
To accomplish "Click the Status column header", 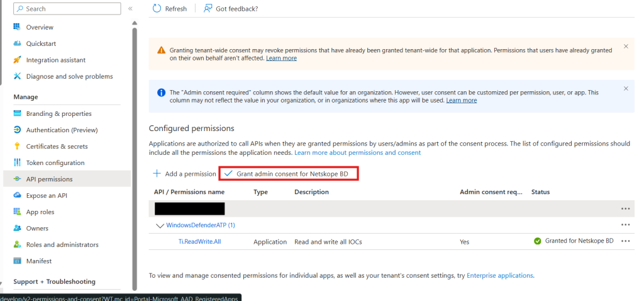I will coord(540,192).
